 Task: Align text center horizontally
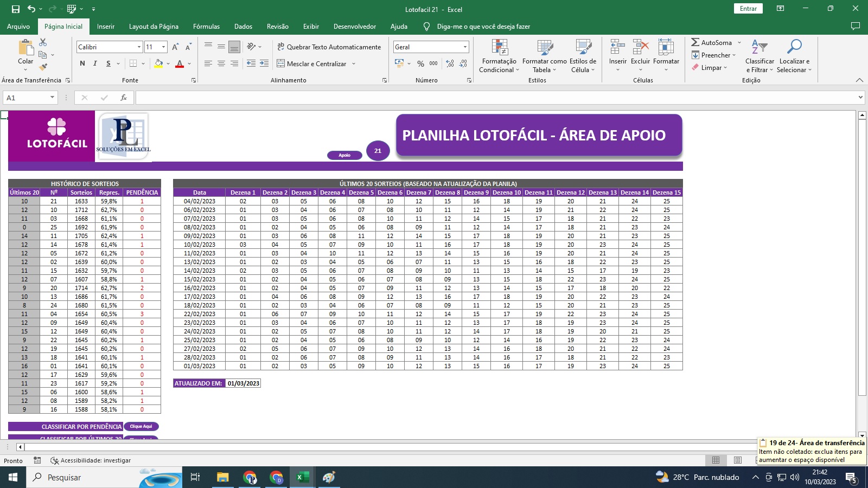tap(221, 63)
